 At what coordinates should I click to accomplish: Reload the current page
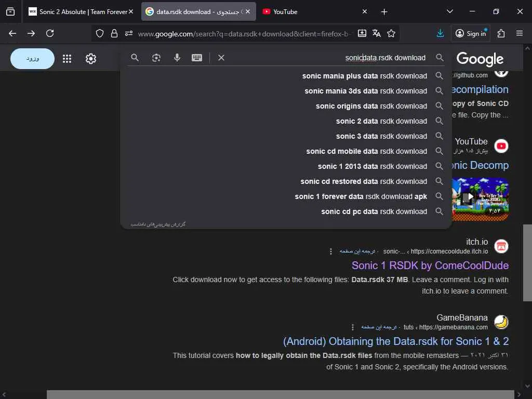click(x=50, y=33)
